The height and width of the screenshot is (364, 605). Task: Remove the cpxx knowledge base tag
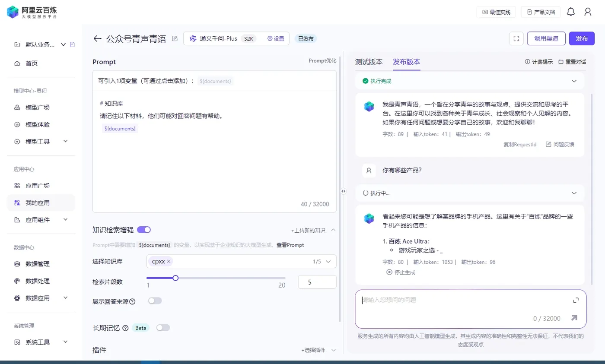(x=169, y=261)
